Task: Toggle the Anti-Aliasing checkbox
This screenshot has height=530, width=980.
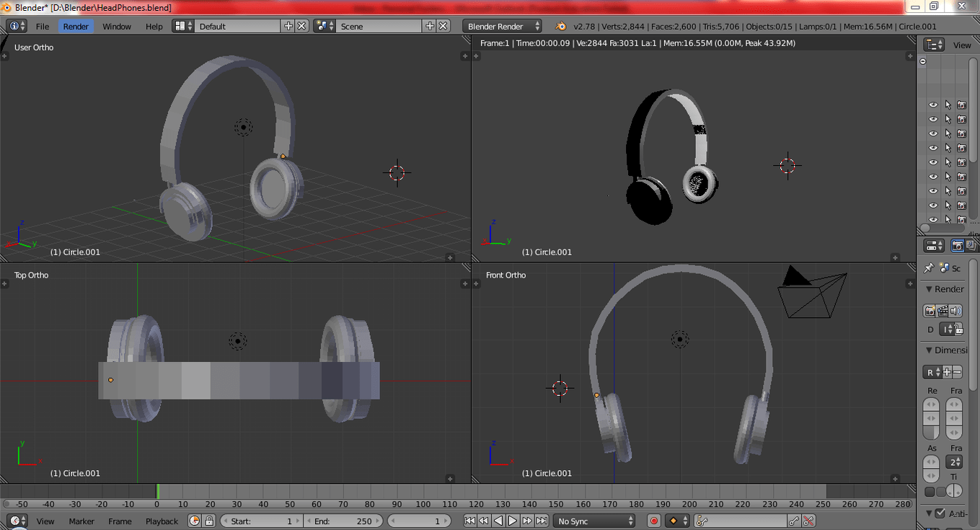Action: 940,513
